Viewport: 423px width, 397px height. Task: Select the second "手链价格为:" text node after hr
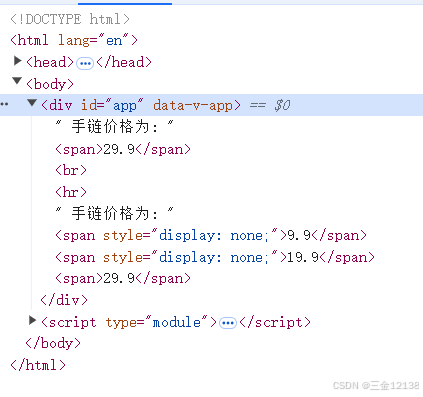[x=114, y=213]
